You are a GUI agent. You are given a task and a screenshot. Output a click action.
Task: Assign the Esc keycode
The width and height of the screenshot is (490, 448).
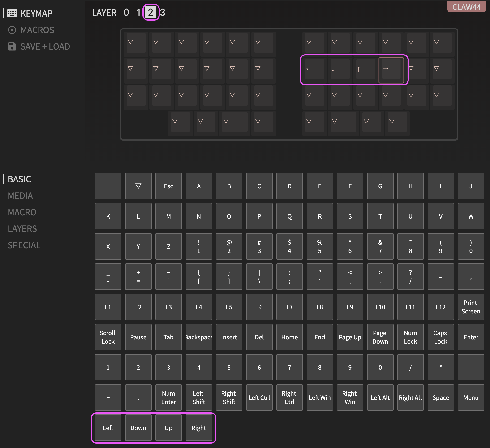click(x=168, y=186)
